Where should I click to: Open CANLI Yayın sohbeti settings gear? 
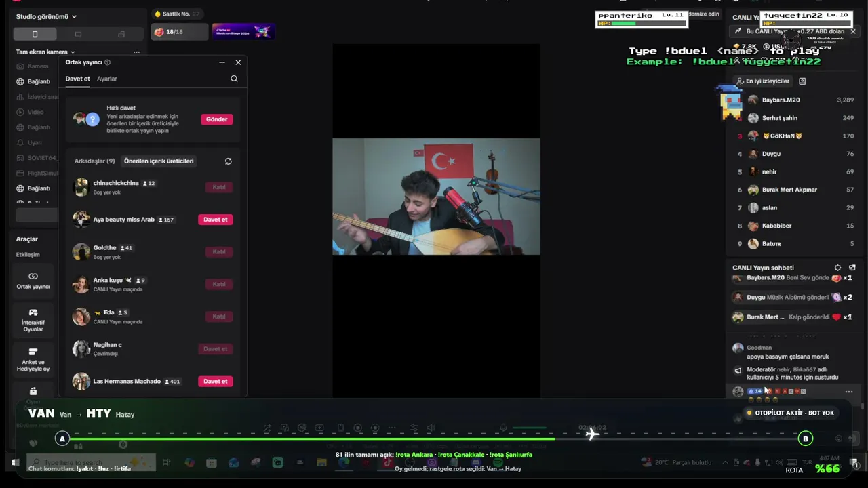pyautogui.click(x=837, y=268)
